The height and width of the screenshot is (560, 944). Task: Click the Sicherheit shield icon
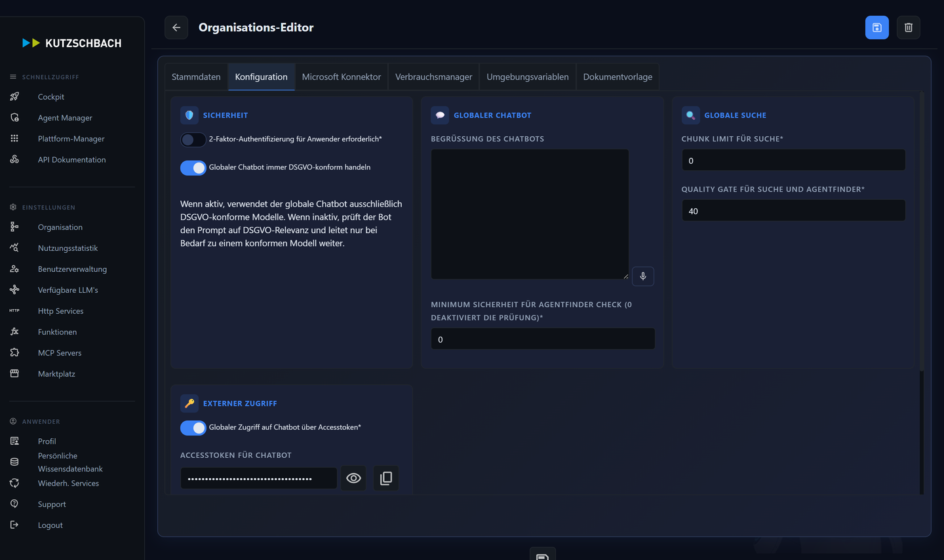pos(189,115)
